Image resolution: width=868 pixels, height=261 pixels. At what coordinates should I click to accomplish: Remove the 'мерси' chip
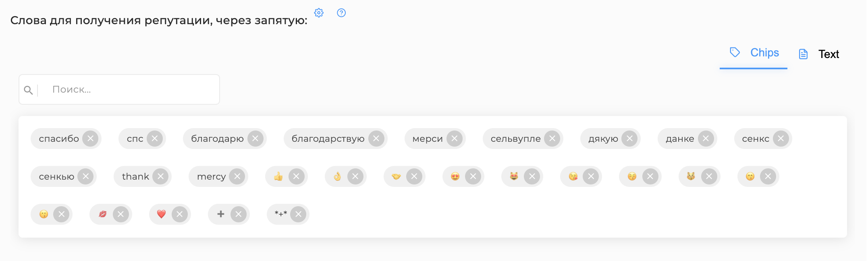[455, 139]
